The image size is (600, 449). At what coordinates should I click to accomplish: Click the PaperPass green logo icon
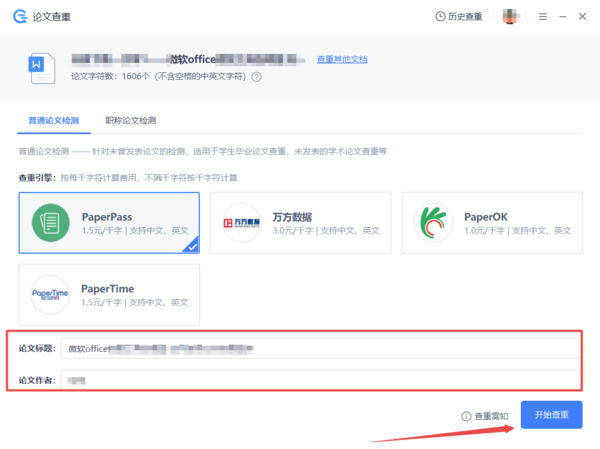click(51, 223)
